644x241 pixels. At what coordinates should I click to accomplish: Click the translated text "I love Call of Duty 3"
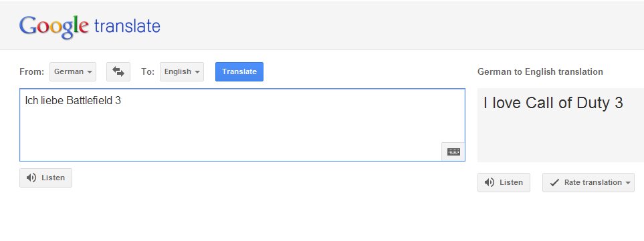tap(553, 103)
